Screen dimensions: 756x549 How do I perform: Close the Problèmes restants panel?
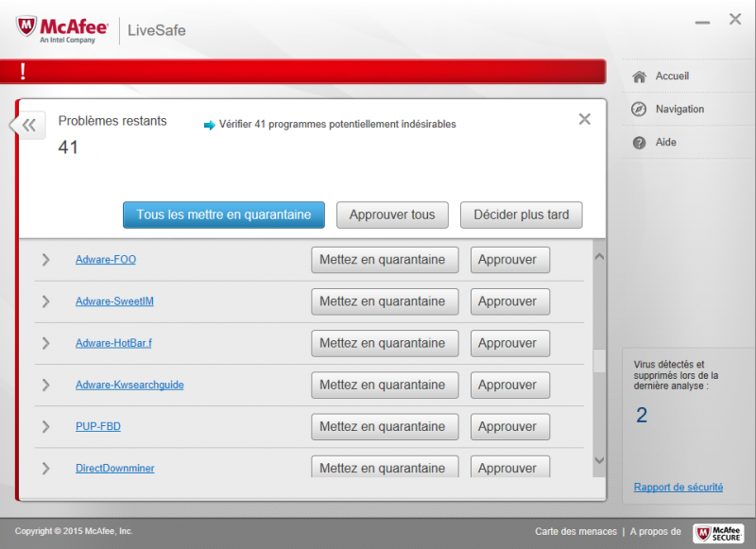tap(584, 119)
